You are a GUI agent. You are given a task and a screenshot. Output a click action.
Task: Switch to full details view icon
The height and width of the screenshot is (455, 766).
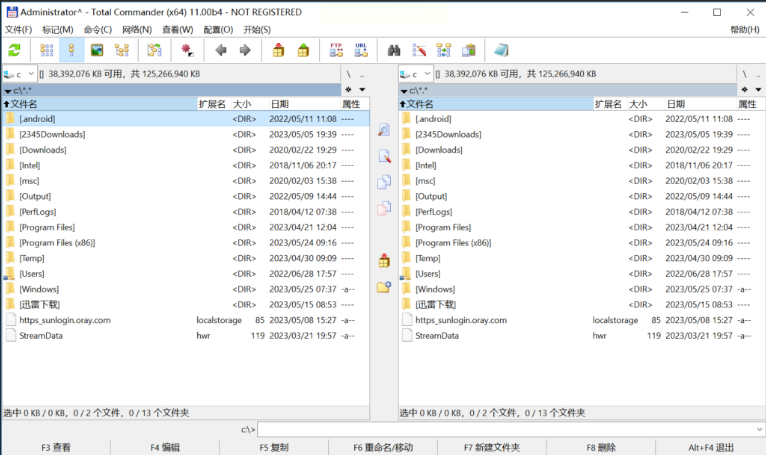tap(71, 50)
